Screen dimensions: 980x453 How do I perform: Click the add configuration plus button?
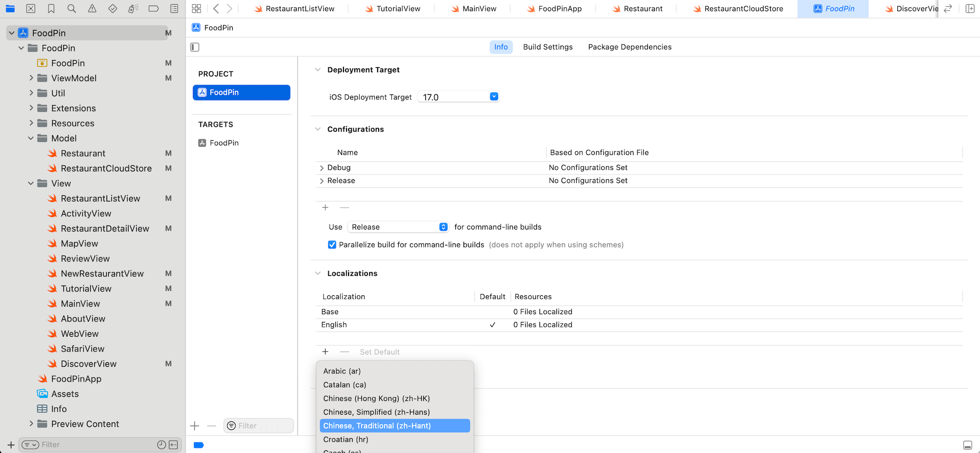[325, 208]
